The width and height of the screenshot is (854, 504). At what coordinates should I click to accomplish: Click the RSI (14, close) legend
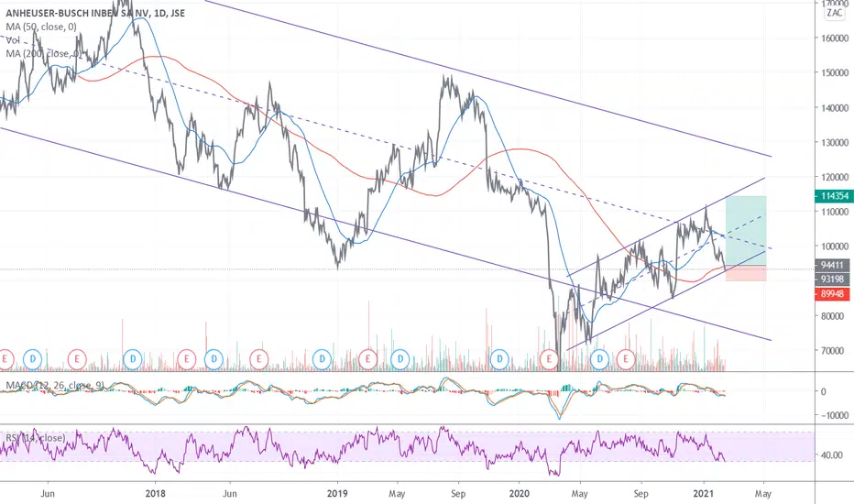[36, 437]
